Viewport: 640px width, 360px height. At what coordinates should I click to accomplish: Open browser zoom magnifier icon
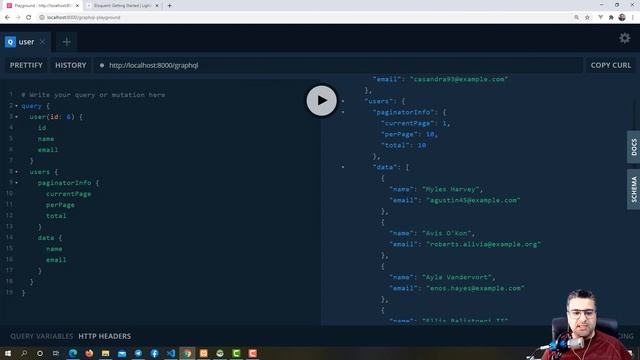576,18
